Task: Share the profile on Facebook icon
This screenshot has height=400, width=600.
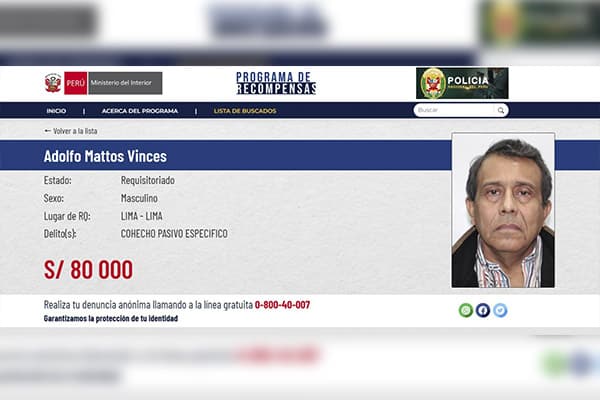Action: [x=483, y=310]
